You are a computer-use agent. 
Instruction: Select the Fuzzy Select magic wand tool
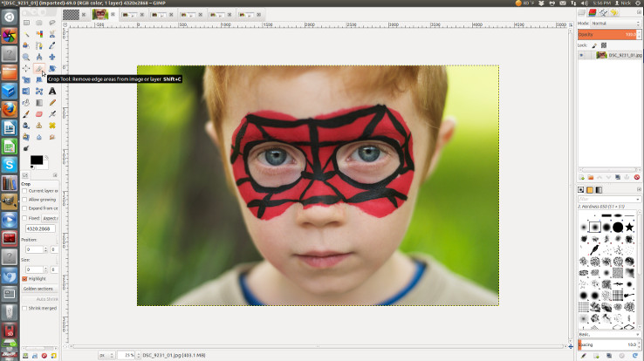point(26,34)
